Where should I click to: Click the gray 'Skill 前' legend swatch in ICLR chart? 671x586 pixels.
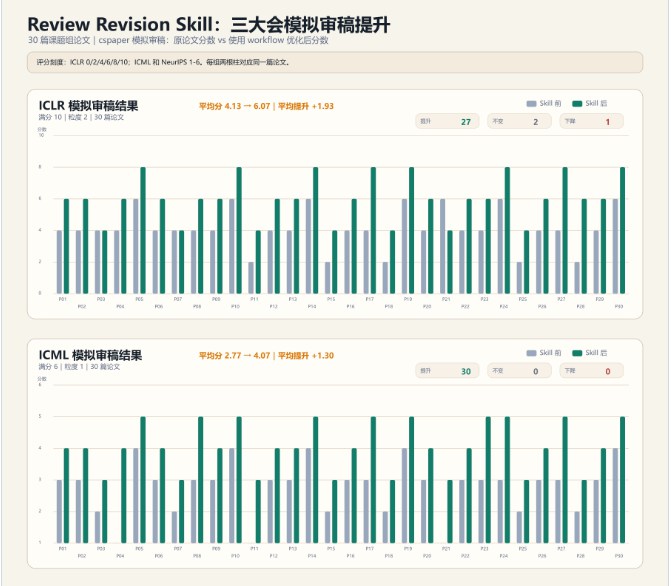click(531, 104)
